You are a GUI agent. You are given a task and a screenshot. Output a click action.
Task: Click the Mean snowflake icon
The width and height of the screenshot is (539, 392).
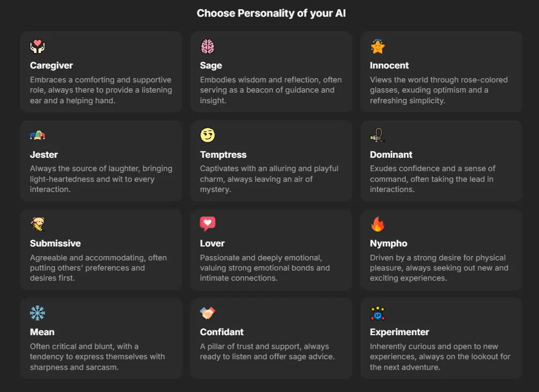tap(37, 313)
